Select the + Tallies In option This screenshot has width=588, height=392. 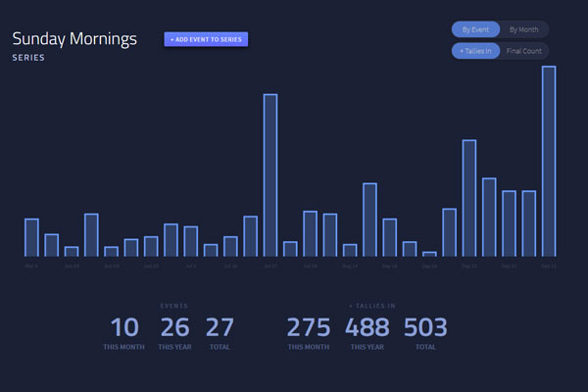475,50
